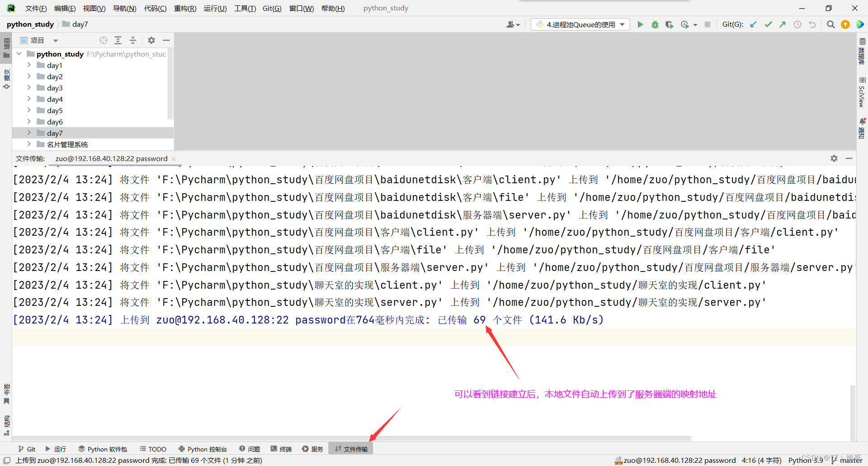The width and height of the screenshot is (868, 466).
Task: Open the Database side panel
Action: click(862, 51)
